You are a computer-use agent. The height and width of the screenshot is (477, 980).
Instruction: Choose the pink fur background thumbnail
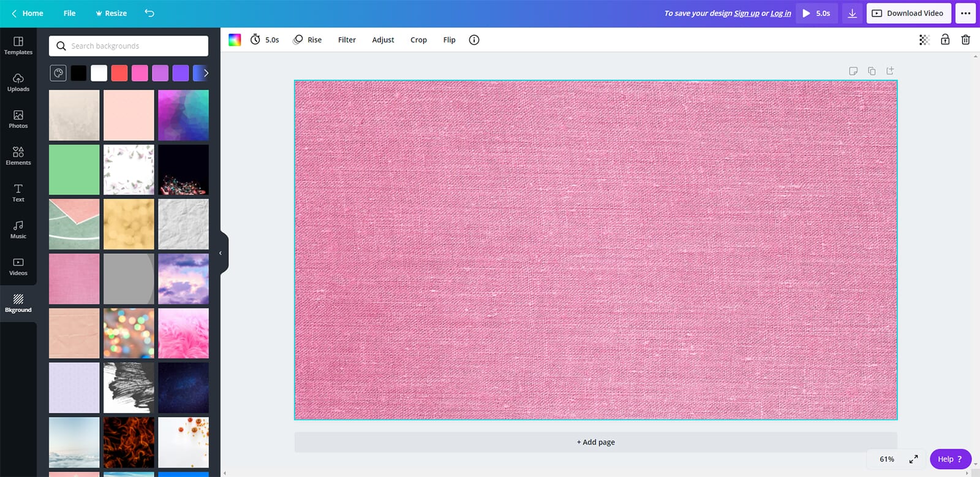click(183, 334)
